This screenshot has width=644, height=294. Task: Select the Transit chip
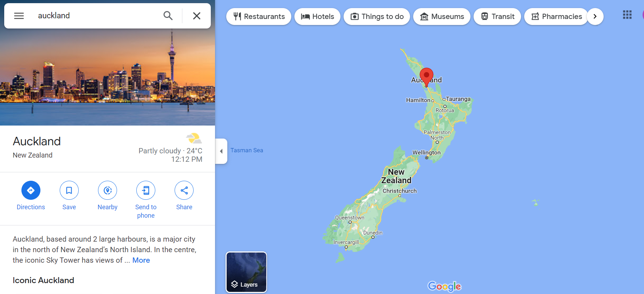(x=497, y=17)
